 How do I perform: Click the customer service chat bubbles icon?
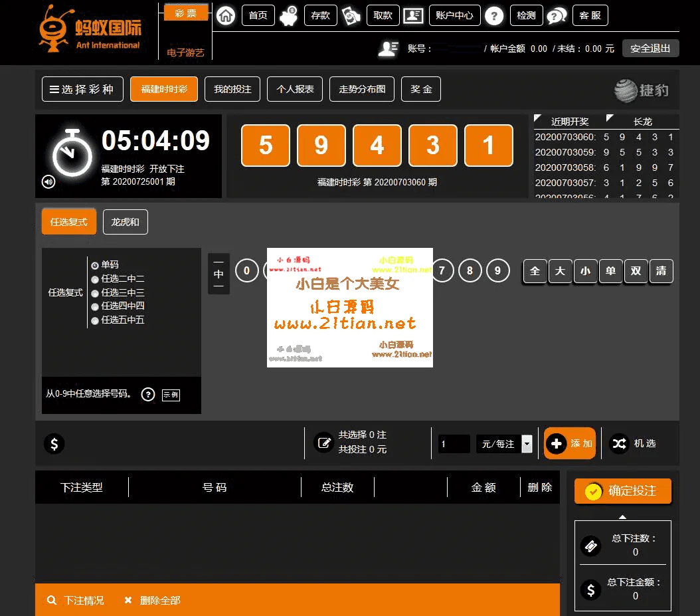[x=557, y=15]
